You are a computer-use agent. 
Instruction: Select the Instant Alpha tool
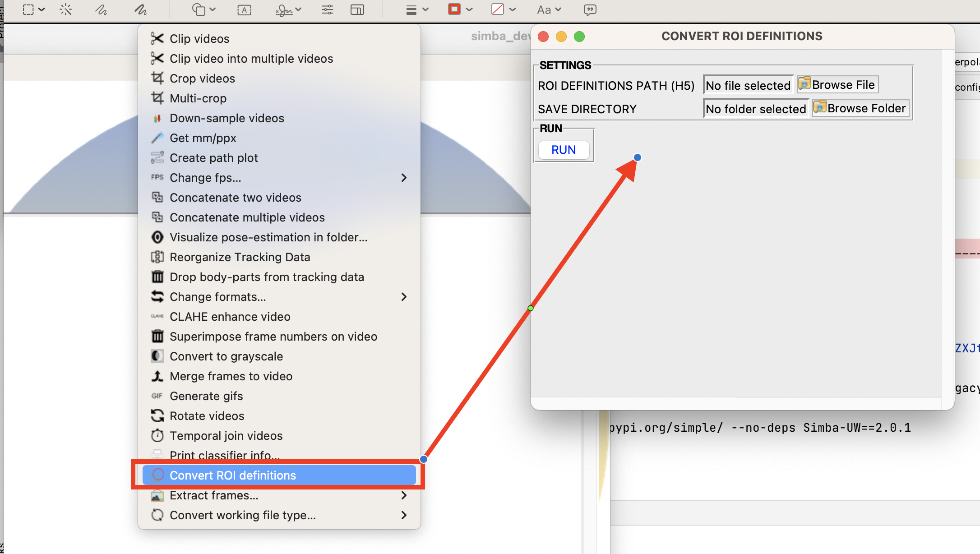tap(66, 9)
